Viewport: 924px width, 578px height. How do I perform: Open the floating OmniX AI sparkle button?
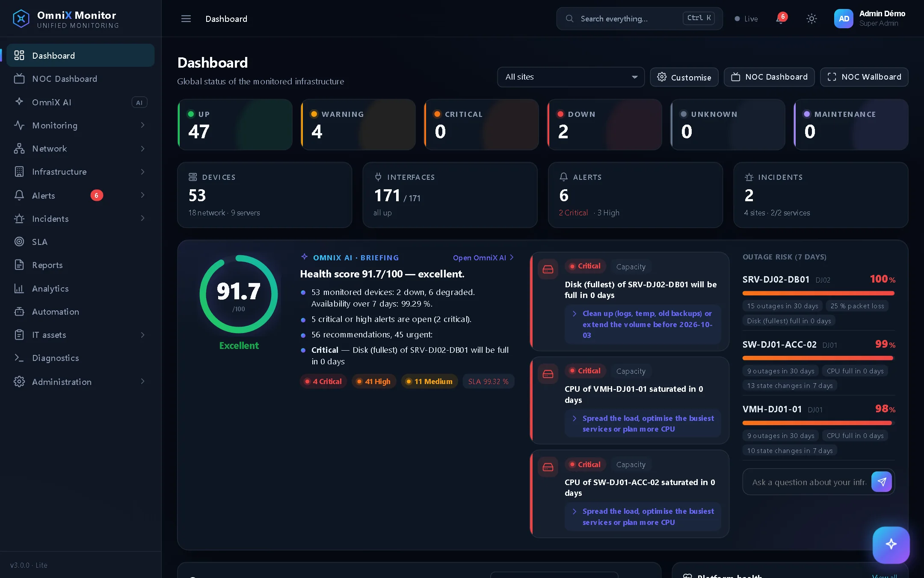(x=891, y=545)
